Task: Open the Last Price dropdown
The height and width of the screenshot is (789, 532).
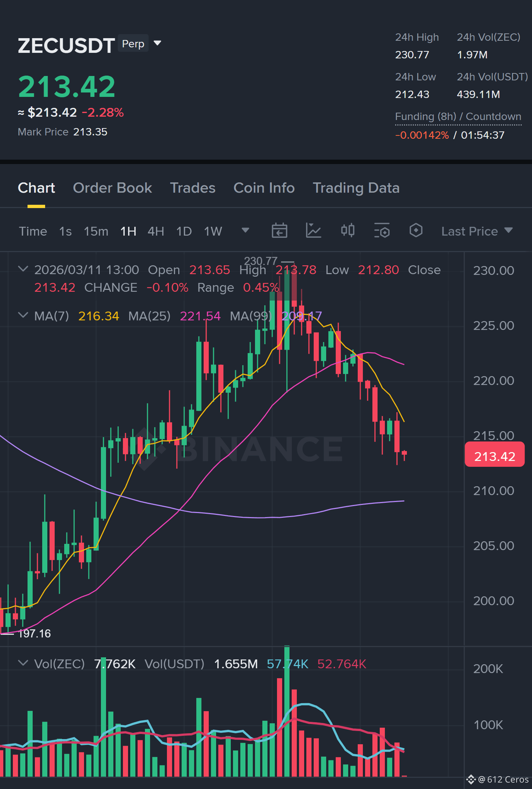Action: point(477,231)
